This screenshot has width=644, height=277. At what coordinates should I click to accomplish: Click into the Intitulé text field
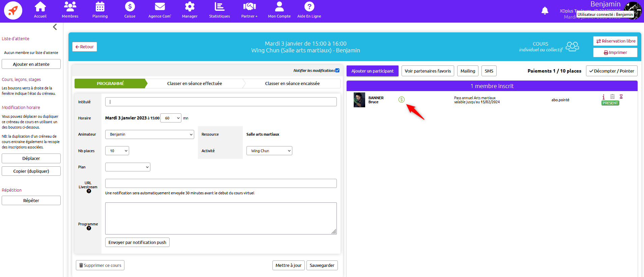(x=221, y=102)
